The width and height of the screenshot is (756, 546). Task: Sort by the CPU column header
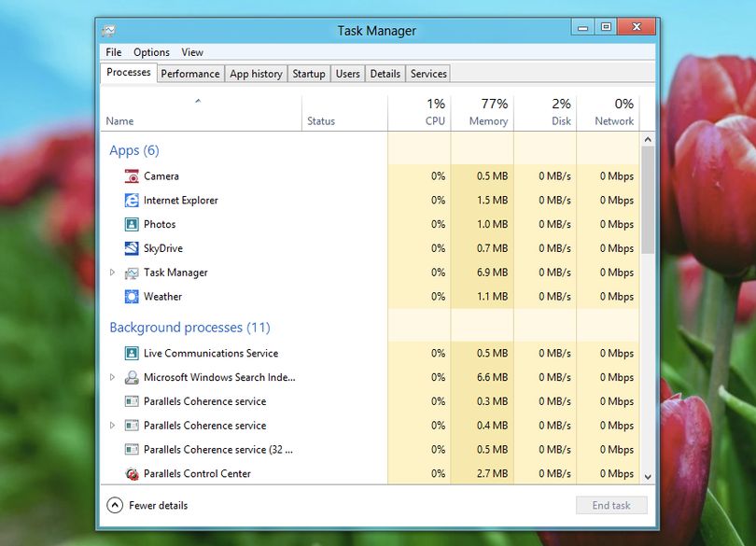419,112
